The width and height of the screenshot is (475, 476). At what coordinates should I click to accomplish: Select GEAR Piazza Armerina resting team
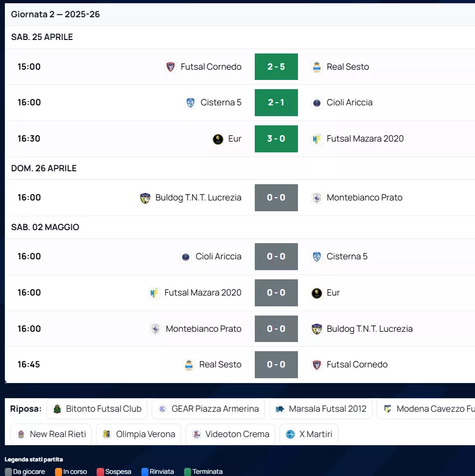[x=208, y=409]
